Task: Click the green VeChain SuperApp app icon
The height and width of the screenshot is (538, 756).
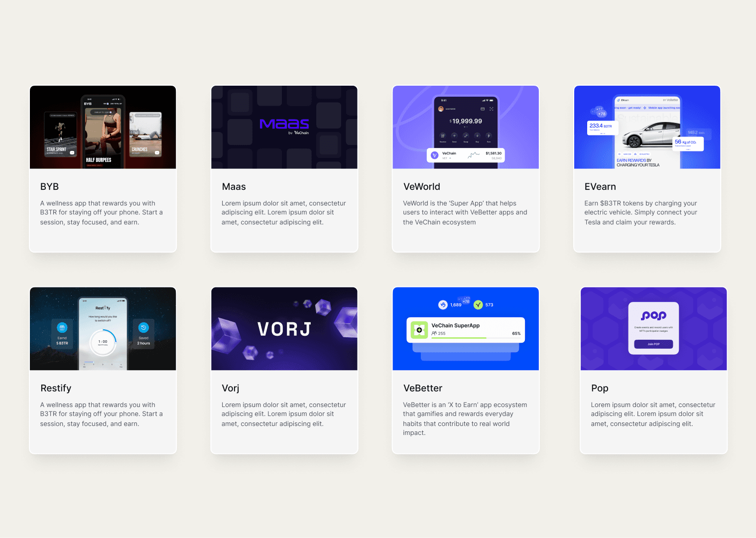Action: click(419, 330)
